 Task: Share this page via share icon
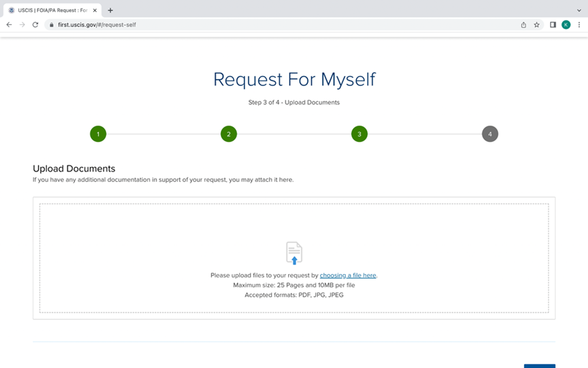(x=523, y=25)
